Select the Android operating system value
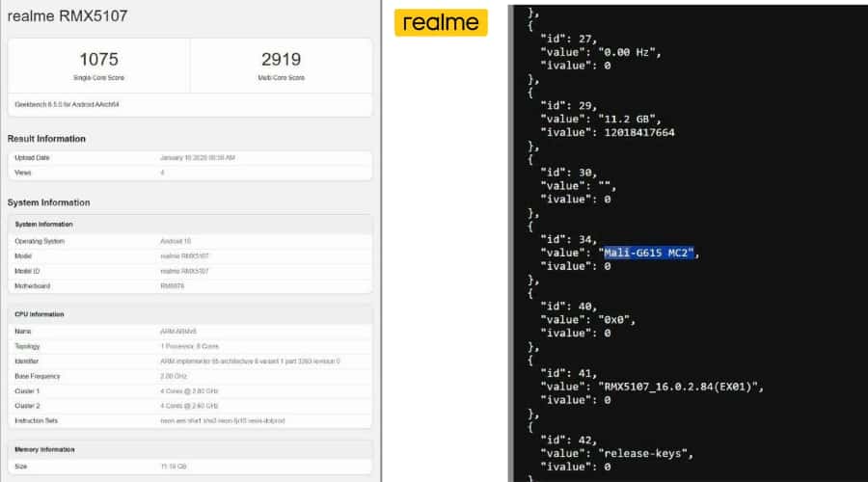 [176, 241]
